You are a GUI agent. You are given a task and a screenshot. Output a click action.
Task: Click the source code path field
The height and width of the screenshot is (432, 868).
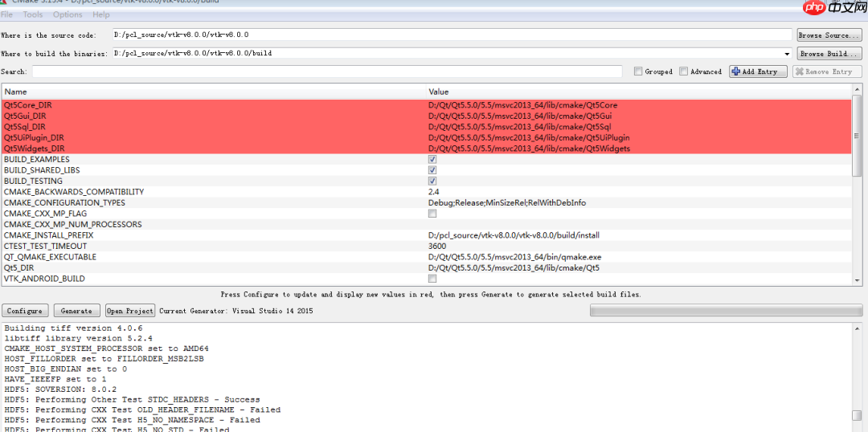(x=452, y=35)
